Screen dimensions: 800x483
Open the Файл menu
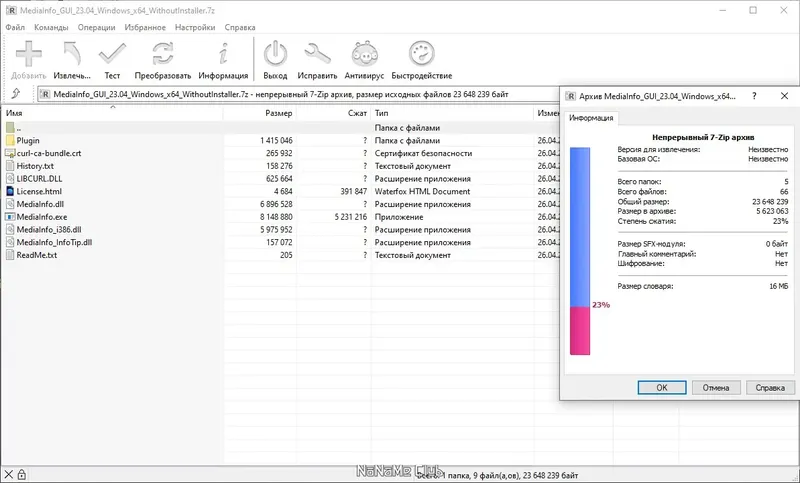(15, 28)
